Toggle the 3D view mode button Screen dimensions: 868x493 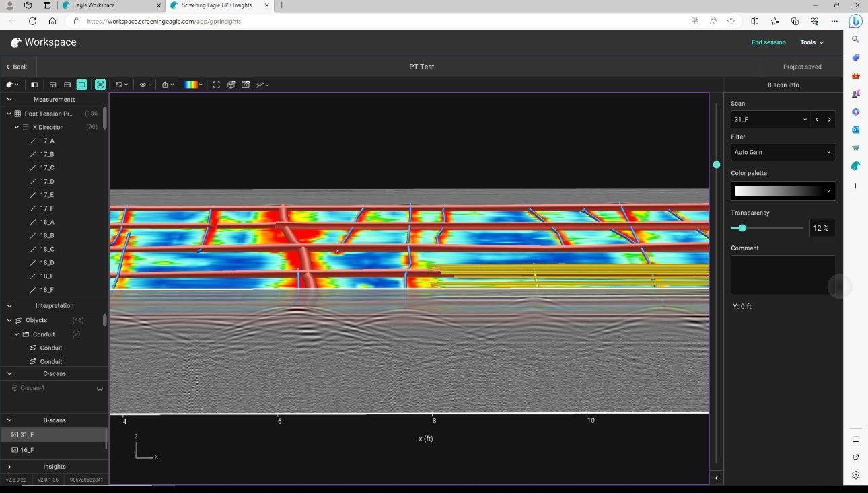[100, 85]
